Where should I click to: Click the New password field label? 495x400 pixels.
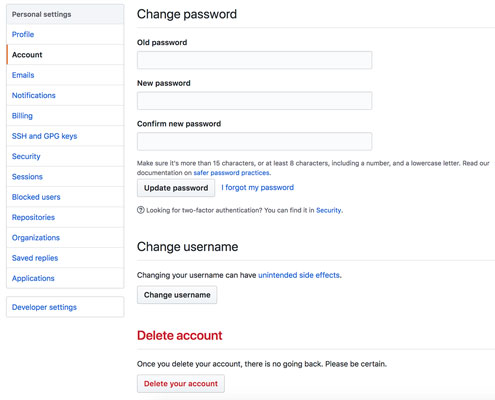[164, 83]
